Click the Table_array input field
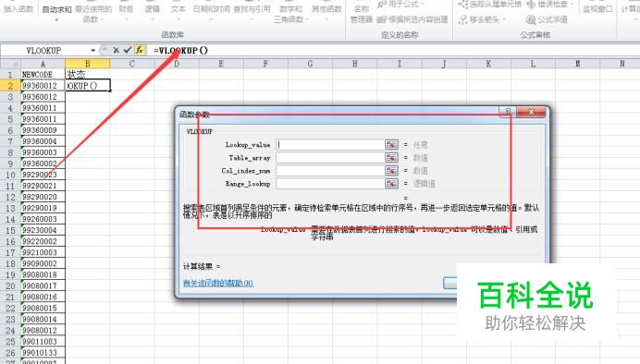 (x=330, y=158)
